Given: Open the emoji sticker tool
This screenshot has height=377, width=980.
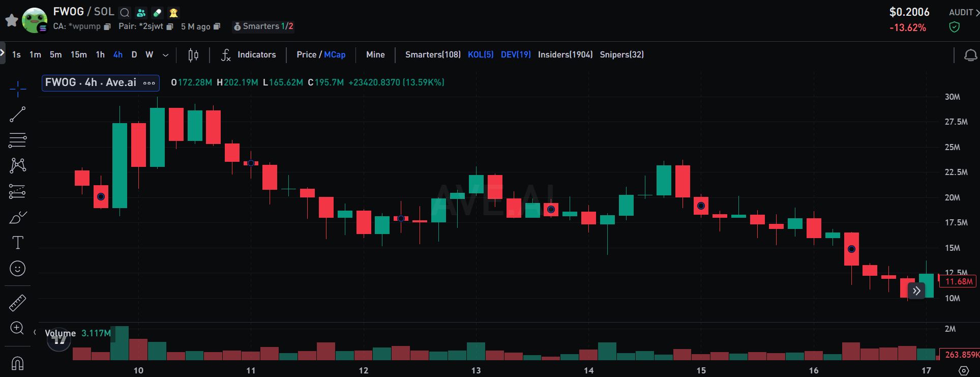Looking at the screenshot, I should (x=17, y=269).
